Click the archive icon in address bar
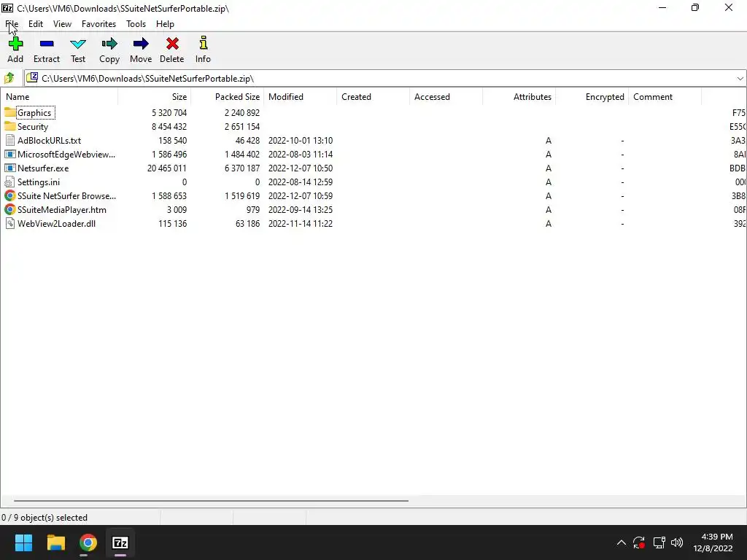Viewport: 747px width, 560px height. (x=32, y=77)
